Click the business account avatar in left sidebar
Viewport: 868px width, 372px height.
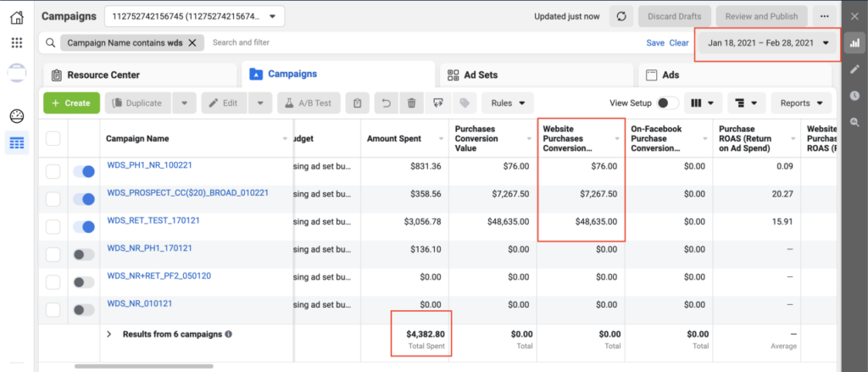[17, 73]
